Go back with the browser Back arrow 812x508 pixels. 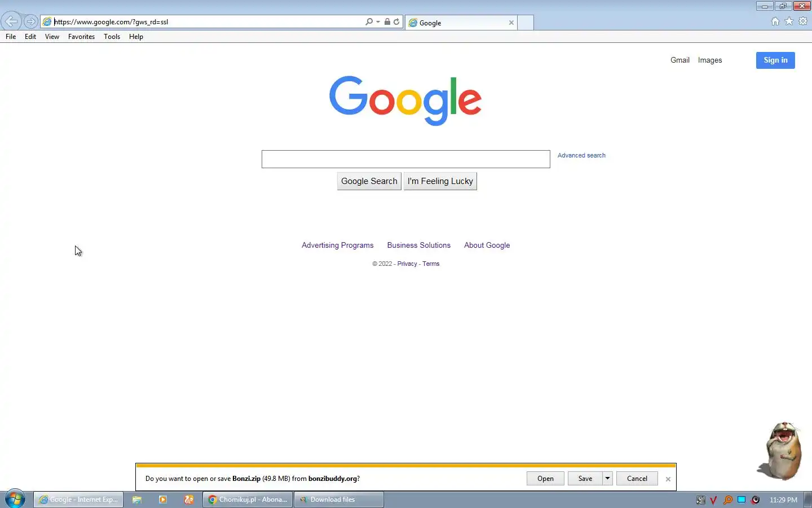(11, 22)
